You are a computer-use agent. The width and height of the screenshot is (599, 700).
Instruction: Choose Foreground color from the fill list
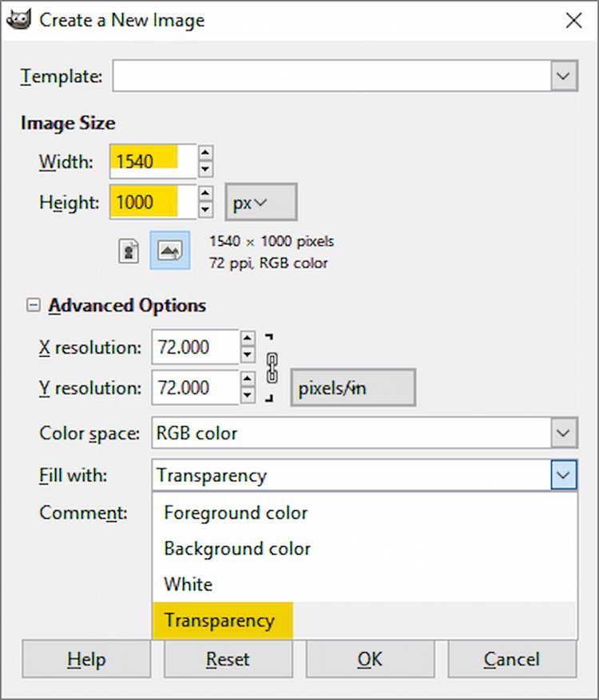tap(235, 513)
